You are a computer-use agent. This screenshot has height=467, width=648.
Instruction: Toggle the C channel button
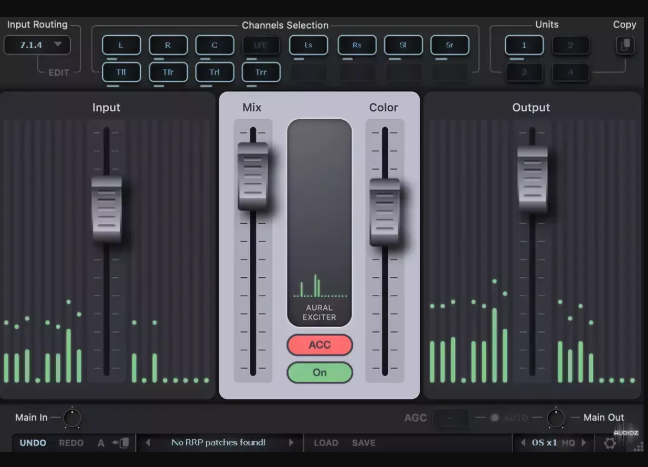214,45
